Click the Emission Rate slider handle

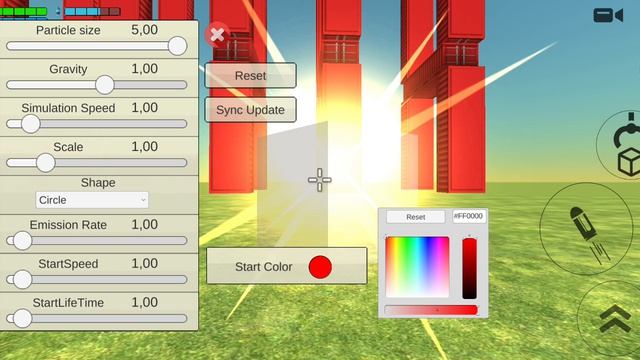(x=22, y=241)
